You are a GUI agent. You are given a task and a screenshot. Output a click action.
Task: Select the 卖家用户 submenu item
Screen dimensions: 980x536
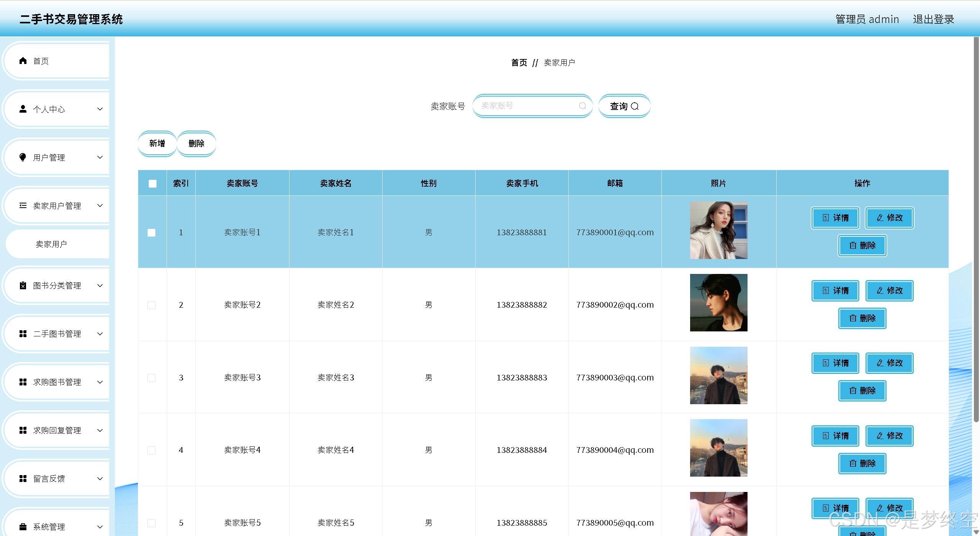click(x=58, y=244)
